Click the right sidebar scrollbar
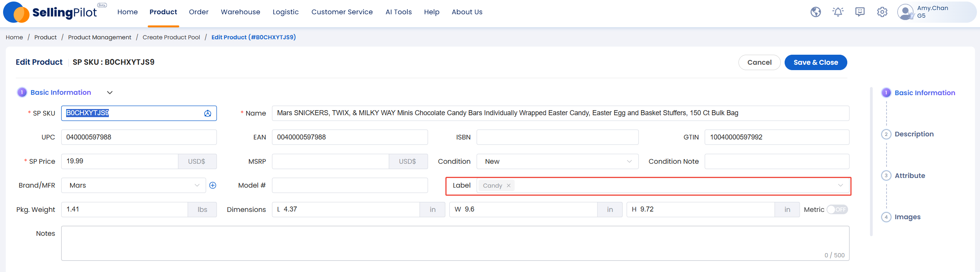980x272 pixels. point(871,161)
